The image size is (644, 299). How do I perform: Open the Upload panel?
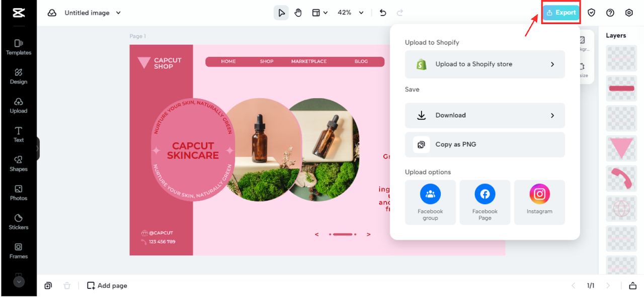[19, 106]
